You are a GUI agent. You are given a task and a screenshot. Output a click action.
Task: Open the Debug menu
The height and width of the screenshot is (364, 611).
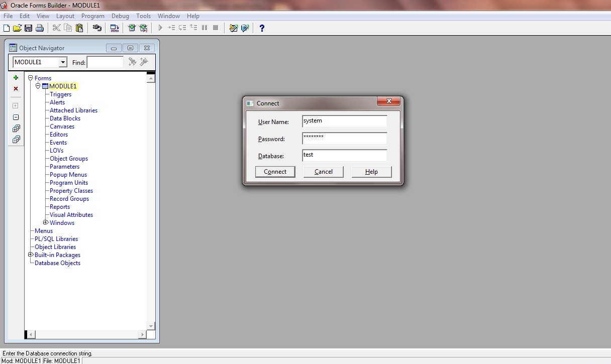click(x=120, y=16)
